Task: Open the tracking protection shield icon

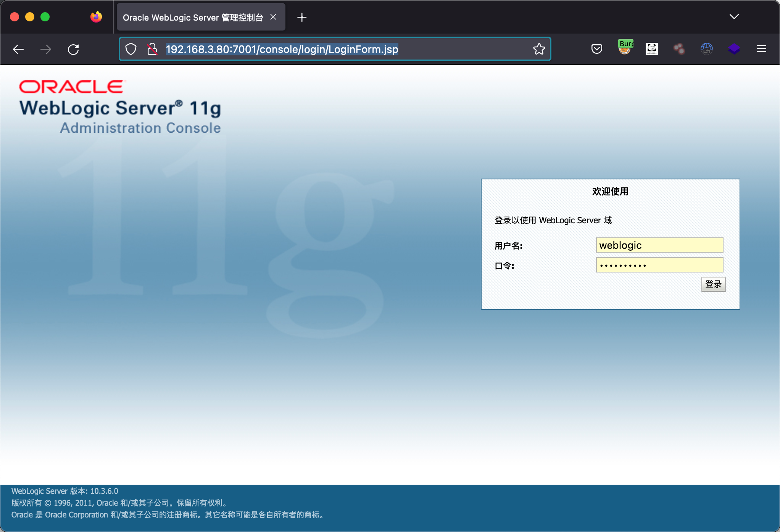Action: (x=131, y=49)
